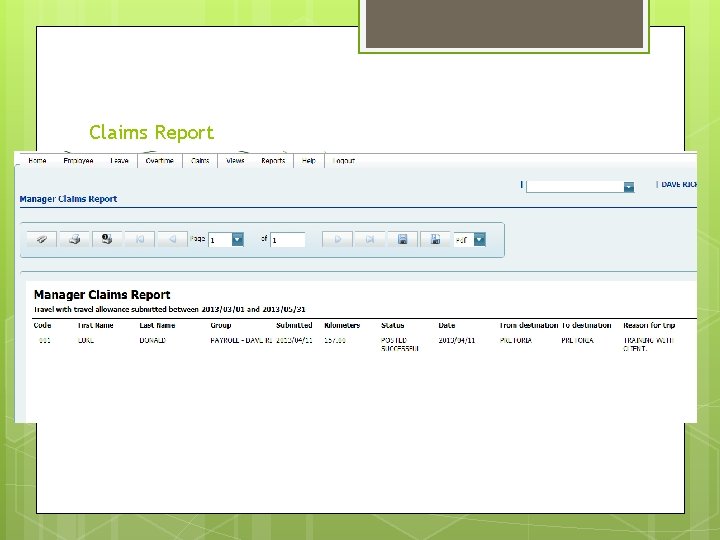The image size is (720, 540).
Task: Jump to last report page
Action: [370, 239]
